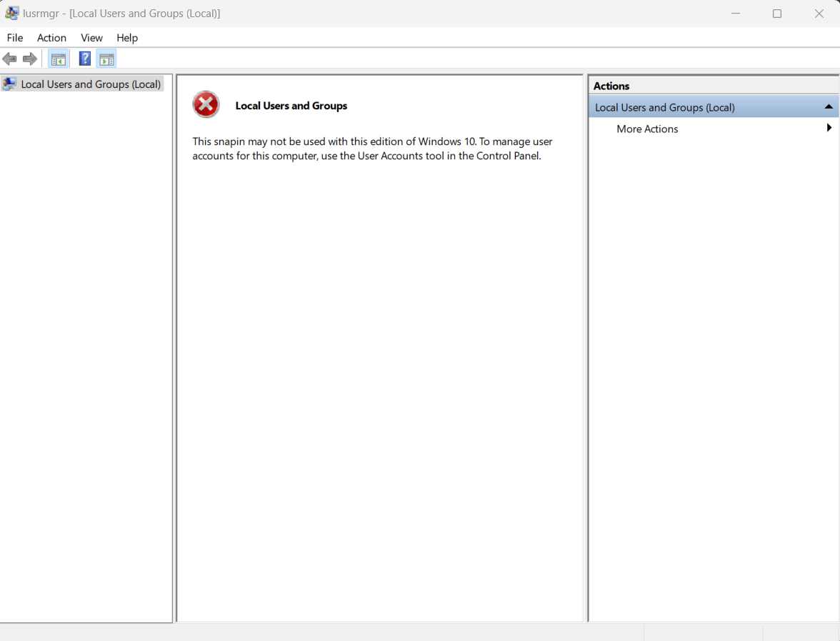This screenshot has width=840, height=641.
Task: Toggle Show/Hide Console Tree icon
Action: click(59, 59)
